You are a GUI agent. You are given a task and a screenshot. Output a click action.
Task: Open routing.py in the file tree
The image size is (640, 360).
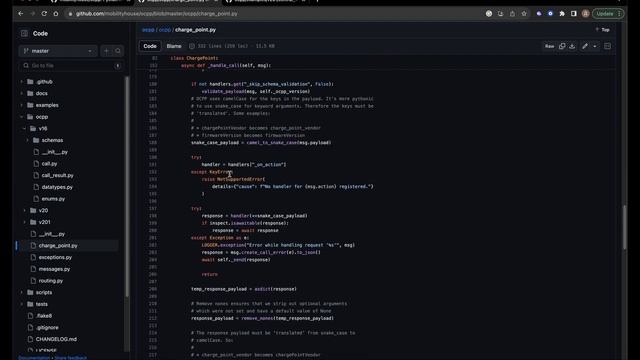tap(51, 281)
